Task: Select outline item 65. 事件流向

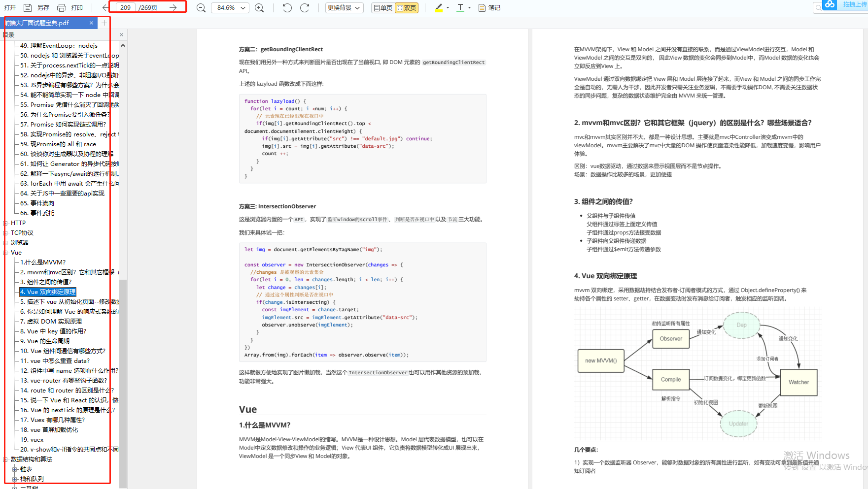Action: [x=37, y=203]
